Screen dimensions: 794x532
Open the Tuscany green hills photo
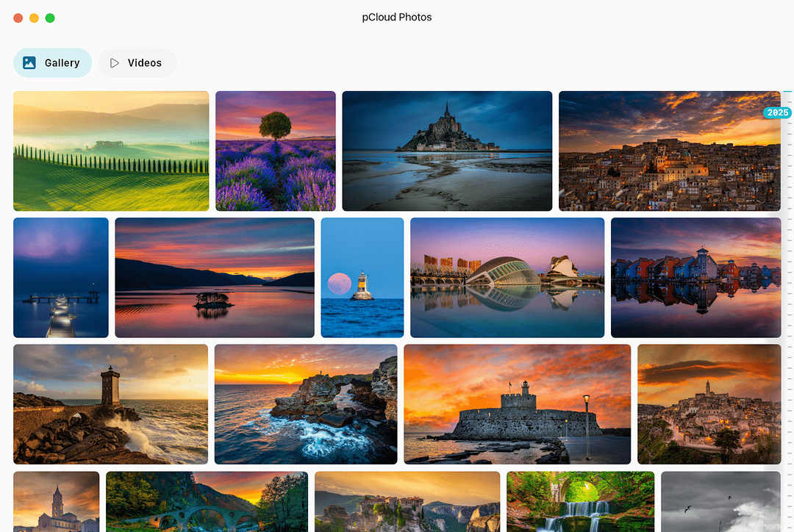(111, 151)
